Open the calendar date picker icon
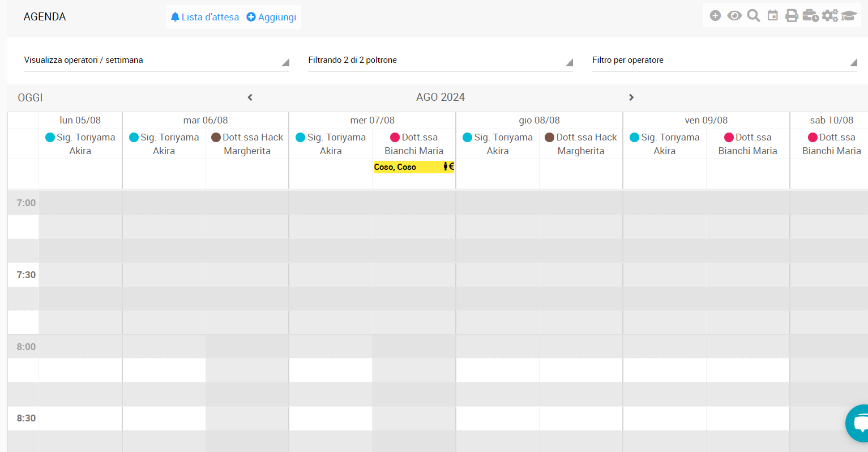Viewport: 868px width, 452px height. coord(773,15)
